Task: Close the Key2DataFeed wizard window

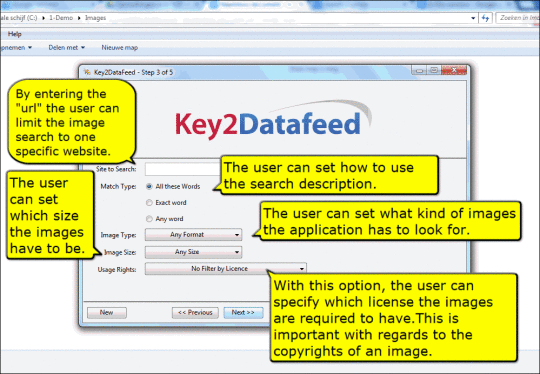Action: (454, 70)
